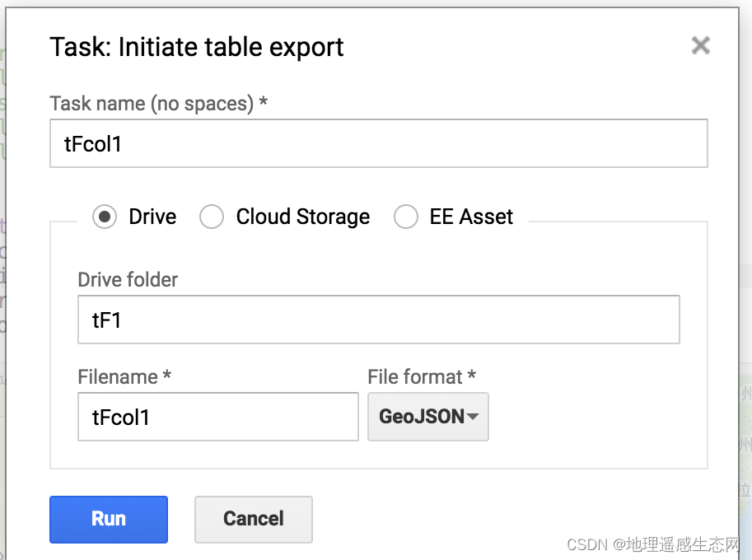The width and height of the screenshot is (752, 560).
Task: Open the GeoJSON file format dropdown
Action: point(428,417)
